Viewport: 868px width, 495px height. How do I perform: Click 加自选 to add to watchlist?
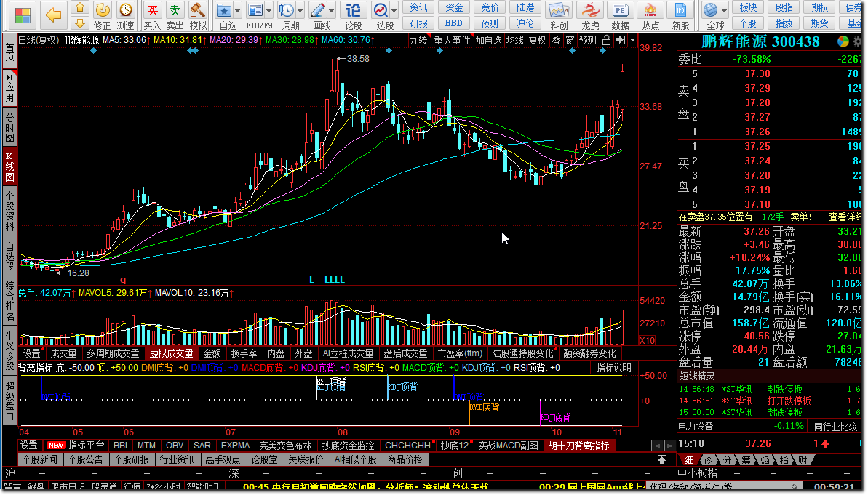pyautogui.click(x=488, y=41)
